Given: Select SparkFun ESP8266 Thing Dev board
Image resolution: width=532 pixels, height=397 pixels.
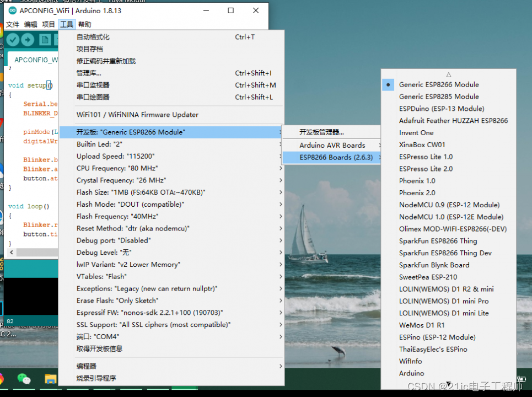Looking at the screenshot, I should pyautogui.click(x=449, y=253).
